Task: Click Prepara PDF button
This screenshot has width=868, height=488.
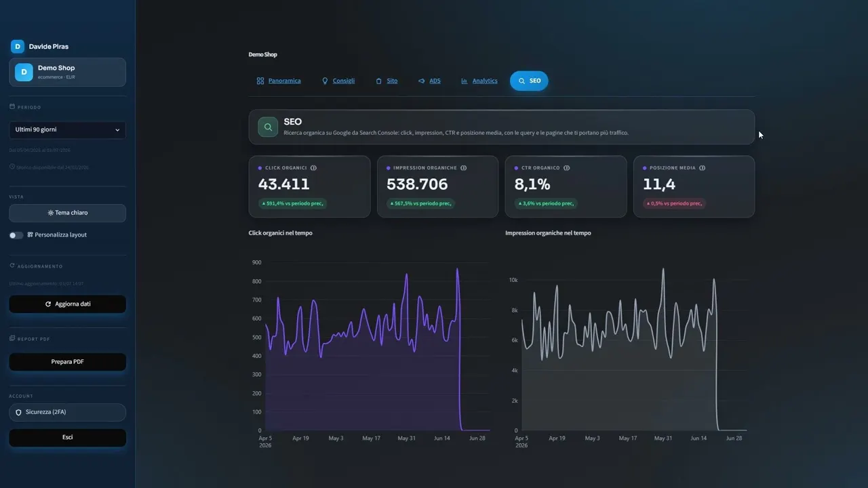Action: 67,362
